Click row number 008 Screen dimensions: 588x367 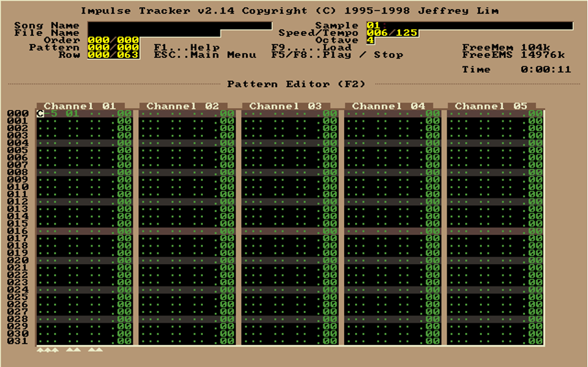(x=18, y=172)
